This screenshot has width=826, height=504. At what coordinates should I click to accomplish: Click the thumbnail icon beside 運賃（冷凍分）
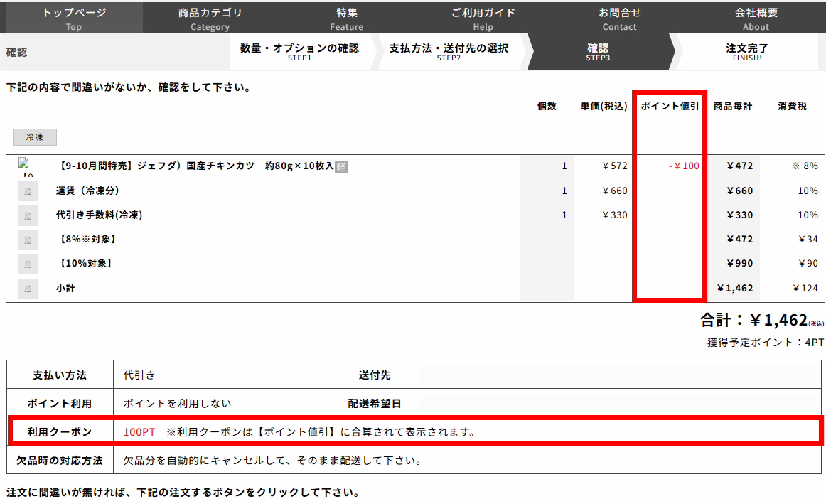[x=28, y=191]
